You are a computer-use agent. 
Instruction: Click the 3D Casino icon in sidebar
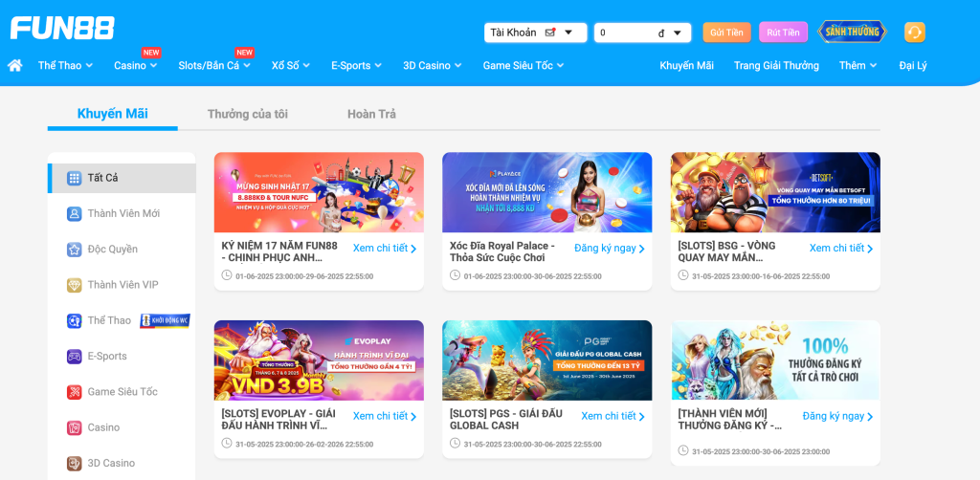[75, 463]
